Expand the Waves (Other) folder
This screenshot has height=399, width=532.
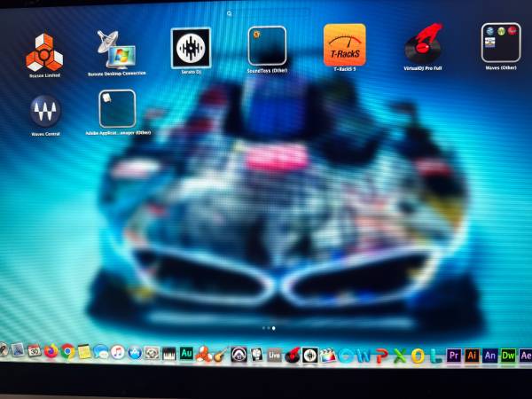(500, 43)
